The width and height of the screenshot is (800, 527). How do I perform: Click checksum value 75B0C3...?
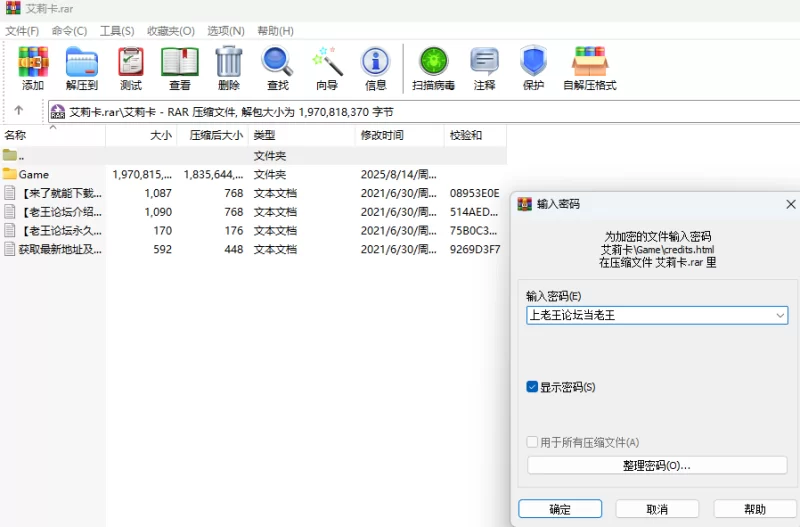[x=473, y=231]
